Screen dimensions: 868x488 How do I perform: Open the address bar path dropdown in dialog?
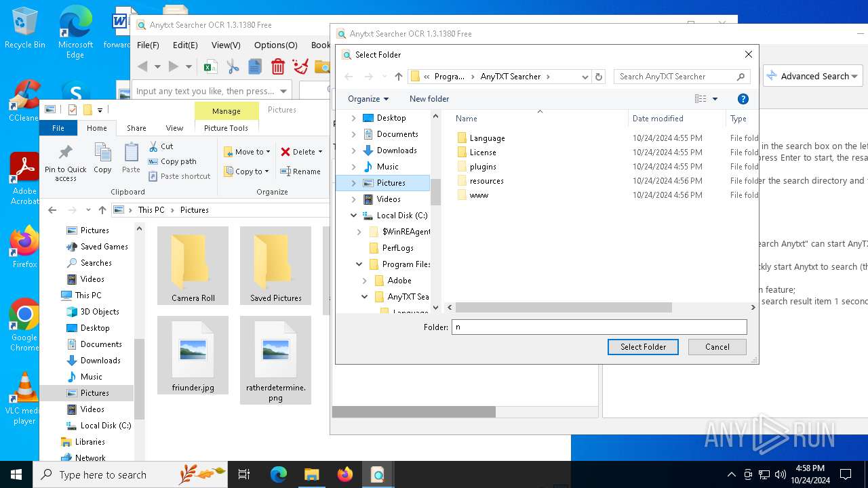click(585, 77)
